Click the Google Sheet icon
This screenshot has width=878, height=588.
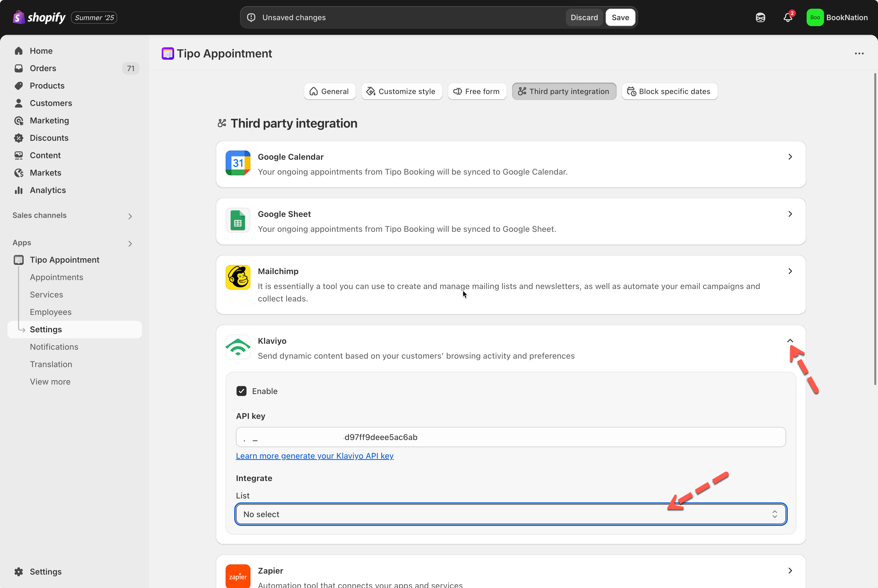(238, 220)
